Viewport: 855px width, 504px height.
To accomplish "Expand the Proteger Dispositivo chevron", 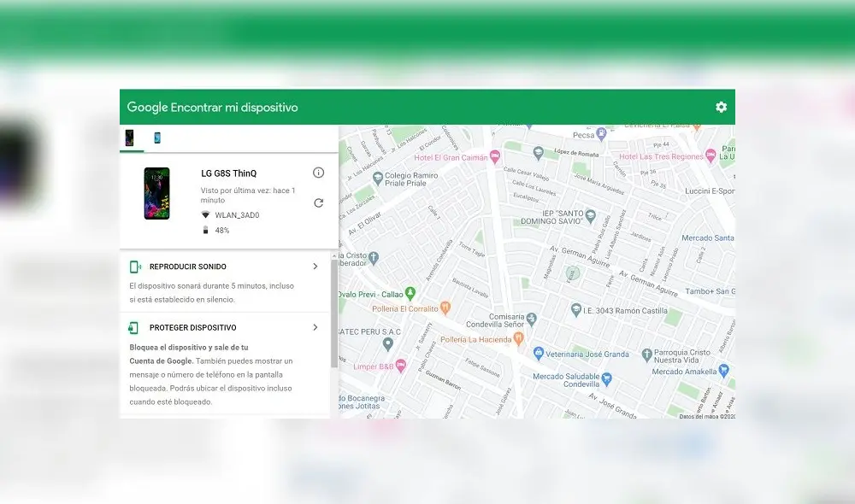I will 315,327.
